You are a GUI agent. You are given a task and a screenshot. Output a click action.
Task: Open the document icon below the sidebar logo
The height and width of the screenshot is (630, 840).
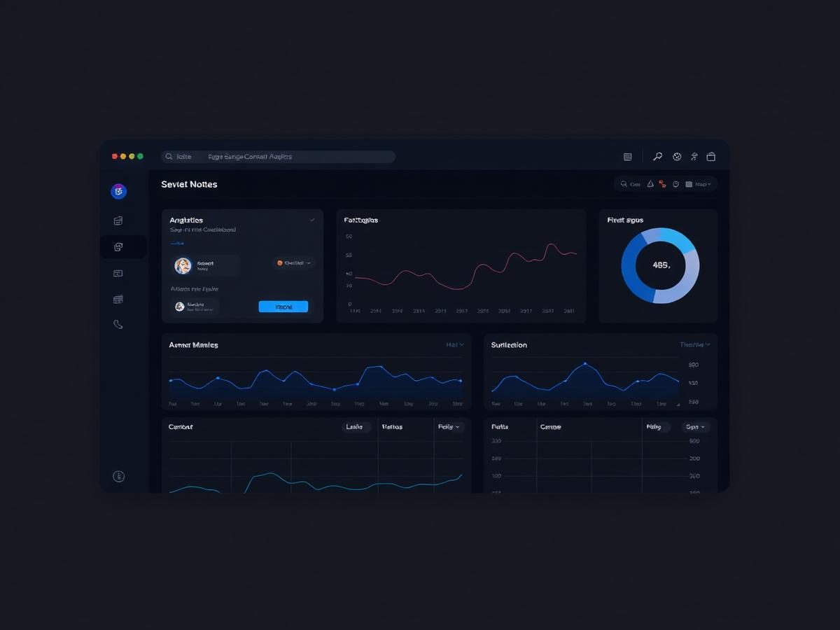coord(118,220)
